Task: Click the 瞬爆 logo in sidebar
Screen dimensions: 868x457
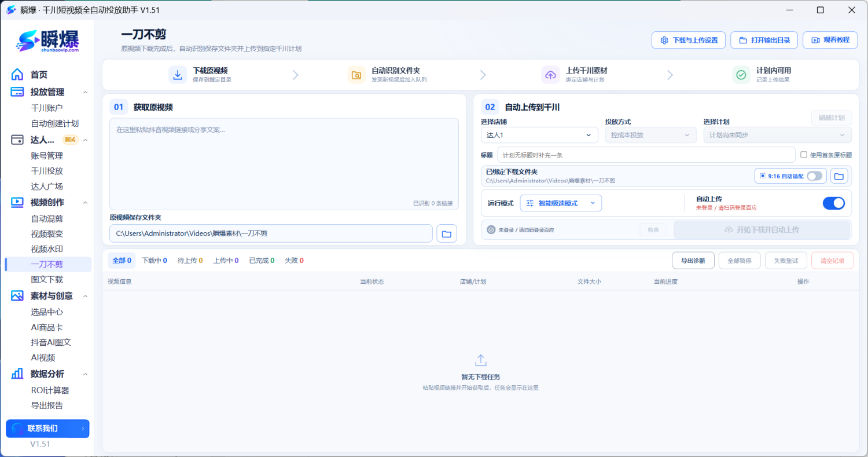Action: [47, 40]
